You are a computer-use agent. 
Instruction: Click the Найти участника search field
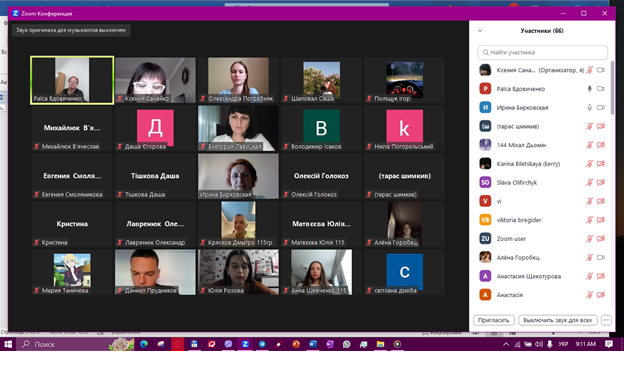pyautogui.click(x=542, y=52)
